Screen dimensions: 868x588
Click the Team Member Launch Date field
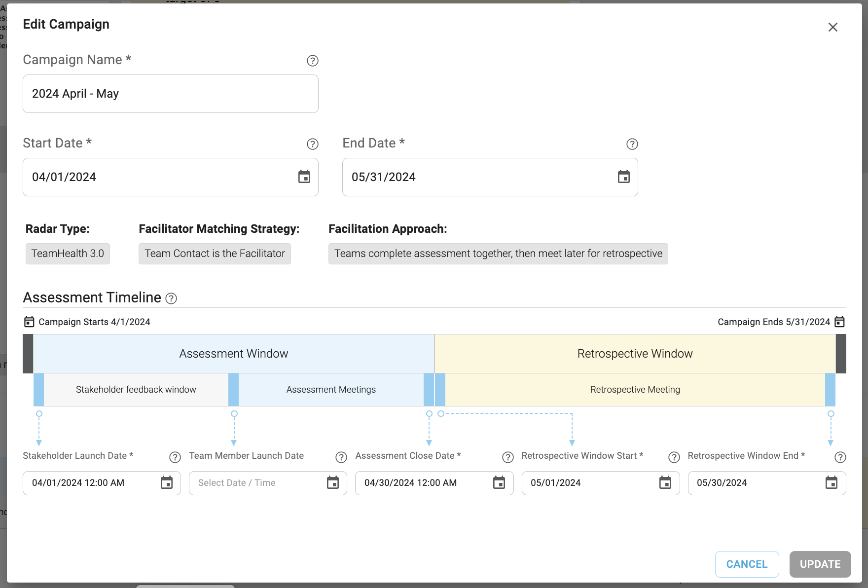coord(268,483)
